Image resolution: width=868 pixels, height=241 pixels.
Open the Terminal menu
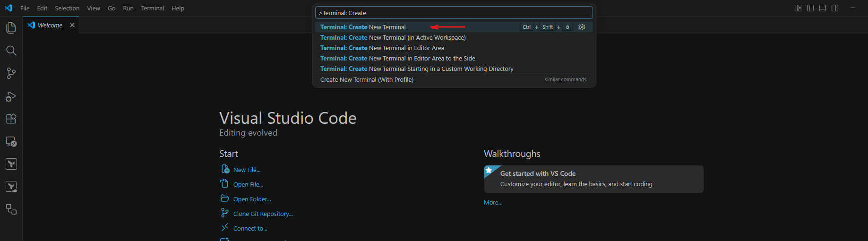(x=152, y=8)
